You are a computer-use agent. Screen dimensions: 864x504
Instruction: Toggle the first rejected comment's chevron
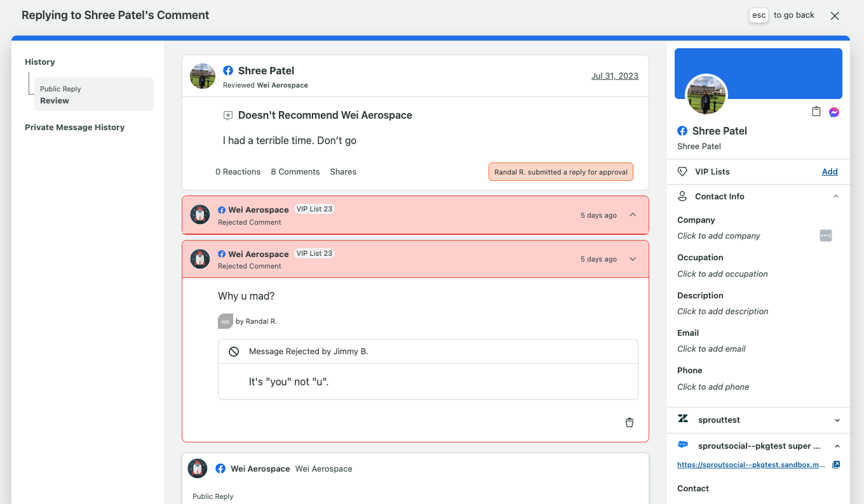point(633,215)
